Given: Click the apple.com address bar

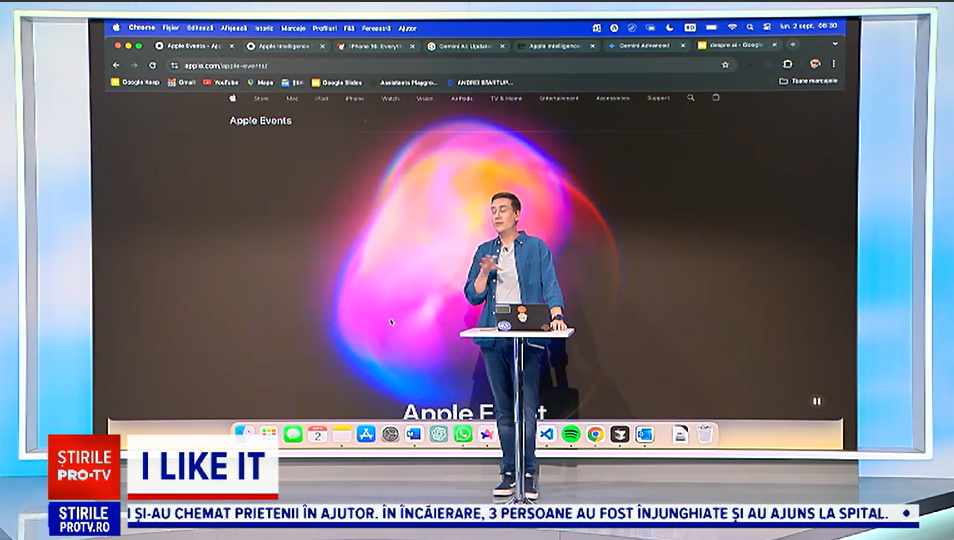Looking at the screenshot, I should pyautogui.click(x=450, y=65).
